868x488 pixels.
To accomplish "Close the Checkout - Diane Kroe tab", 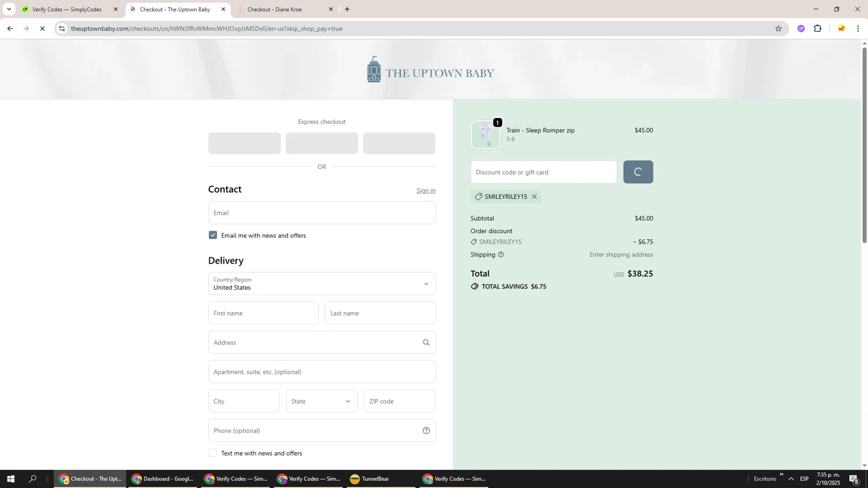I will point(331,9).
